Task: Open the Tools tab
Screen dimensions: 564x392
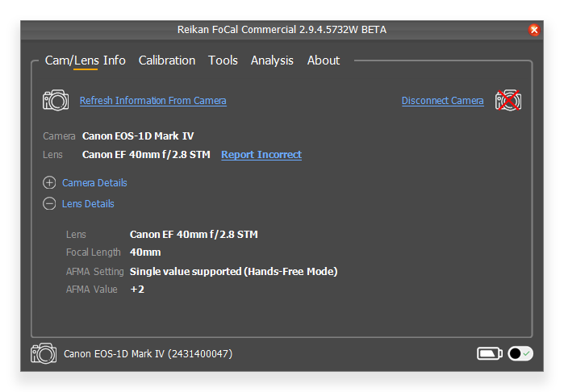Action: (223, 60)
